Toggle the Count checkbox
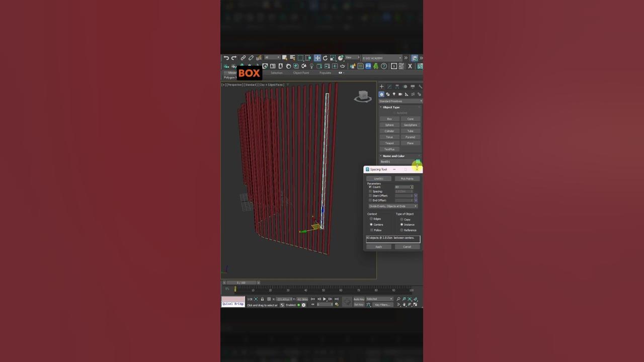This screenshot has height=362, width=644. pyautogui.click(x=370, y=187)
